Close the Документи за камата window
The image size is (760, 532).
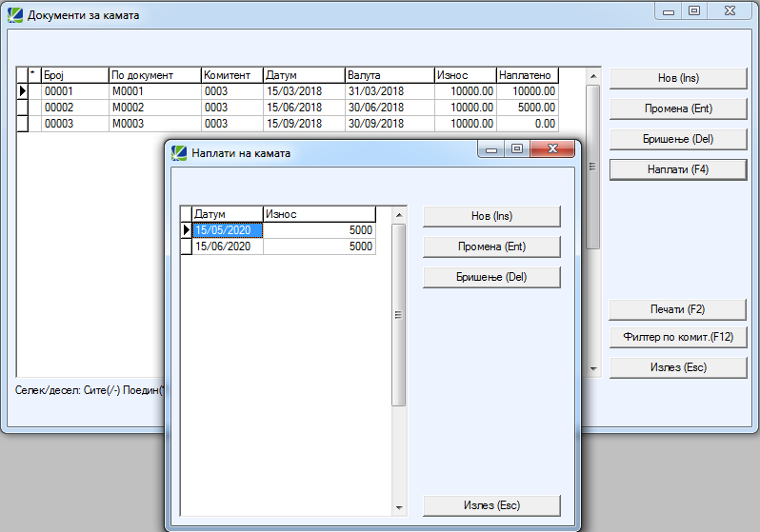point(730,10)
